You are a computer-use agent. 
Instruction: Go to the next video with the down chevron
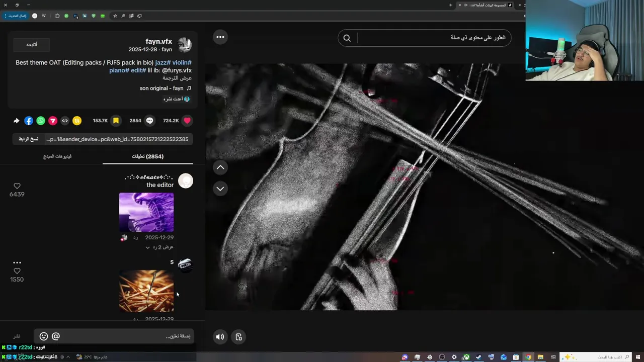tap(220, 189)
